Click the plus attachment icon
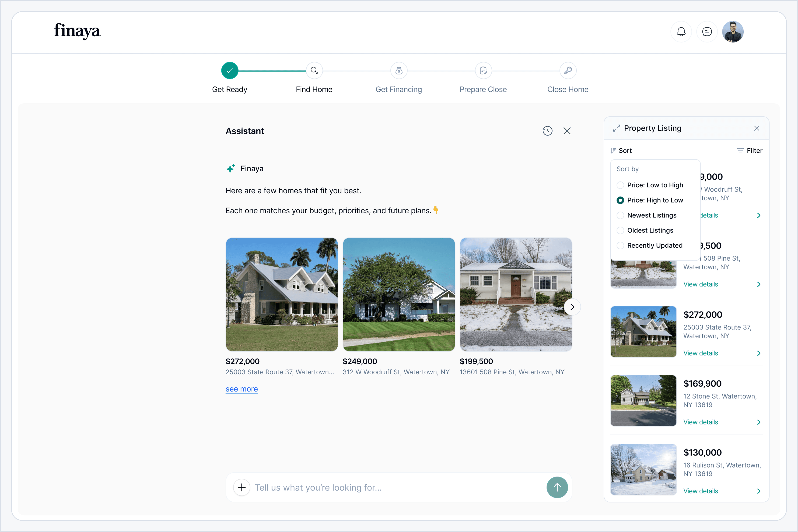 [x=241, y=487]
